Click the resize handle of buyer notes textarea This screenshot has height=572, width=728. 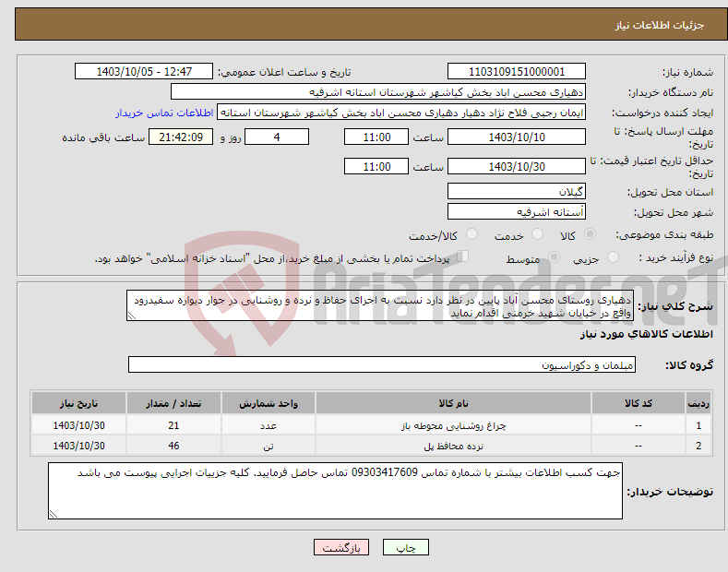[53, 515]
